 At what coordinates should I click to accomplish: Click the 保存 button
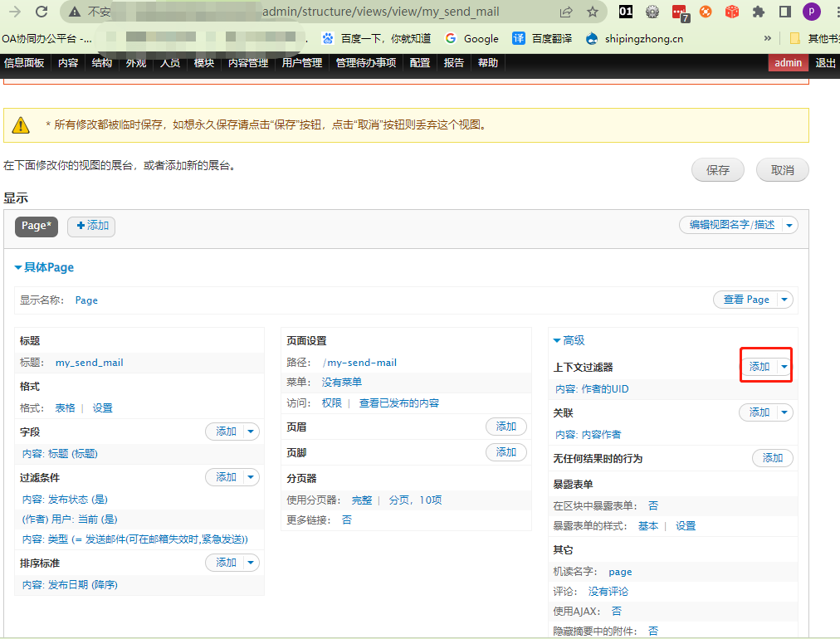tap(718, 170)
